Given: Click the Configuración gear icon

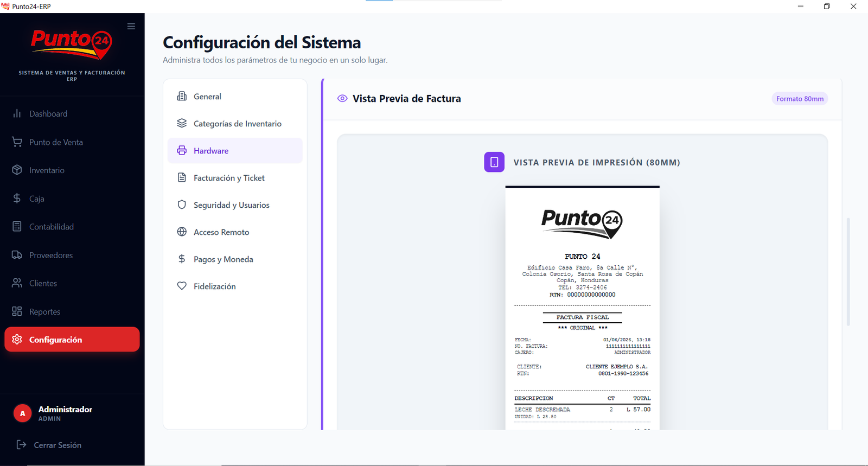Looking at the screenshot, I should pyautogui.click(x=17, y=340).
